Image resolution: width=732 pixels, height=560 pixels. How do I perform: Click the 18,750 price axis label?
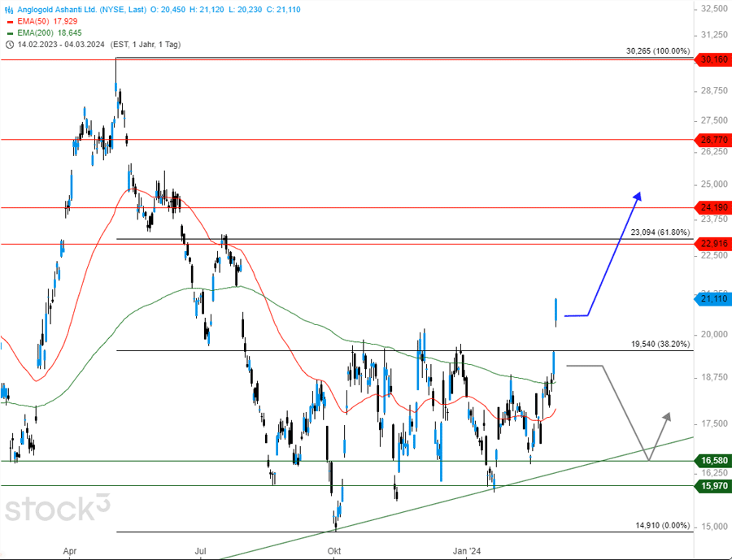tap(714, 377)
